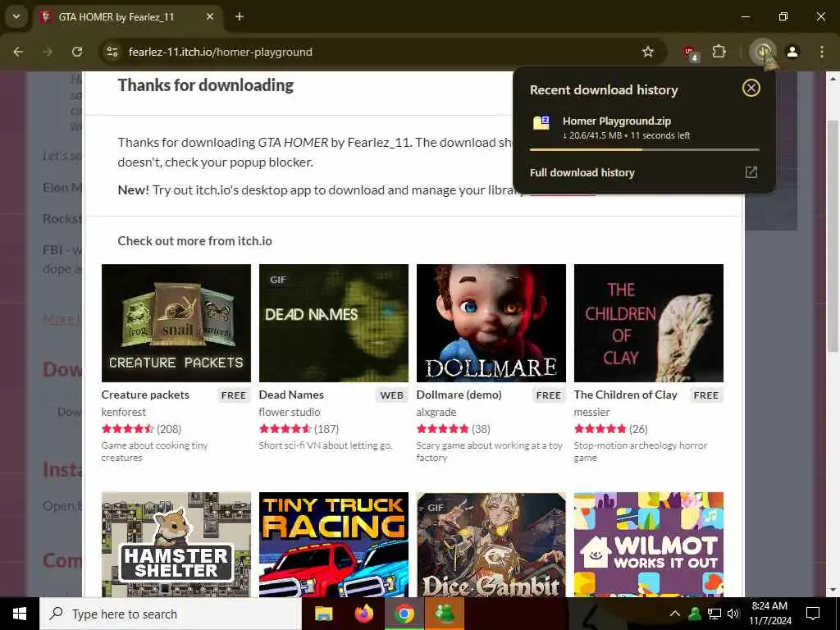Open Tiny Truck Racing thumbnail
Image resolution: width=840 pixels, height=630 pixels.
pos(334,545)
